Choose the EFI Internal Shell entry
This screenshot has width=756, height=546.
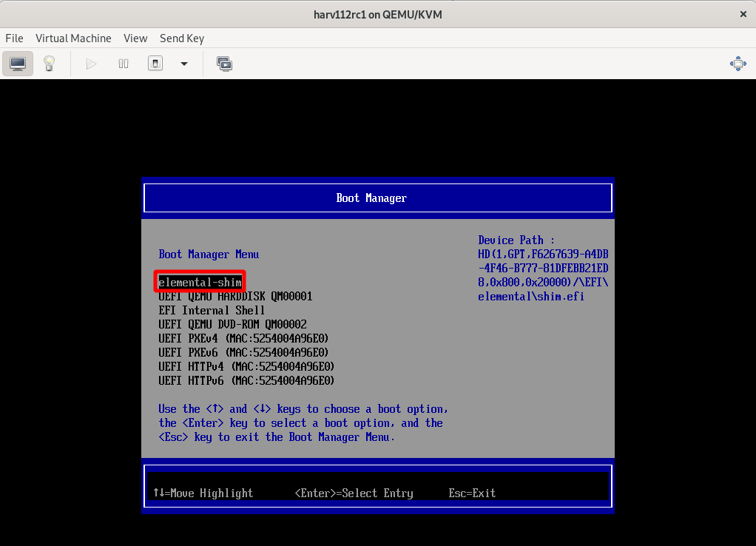click(211, 310)
